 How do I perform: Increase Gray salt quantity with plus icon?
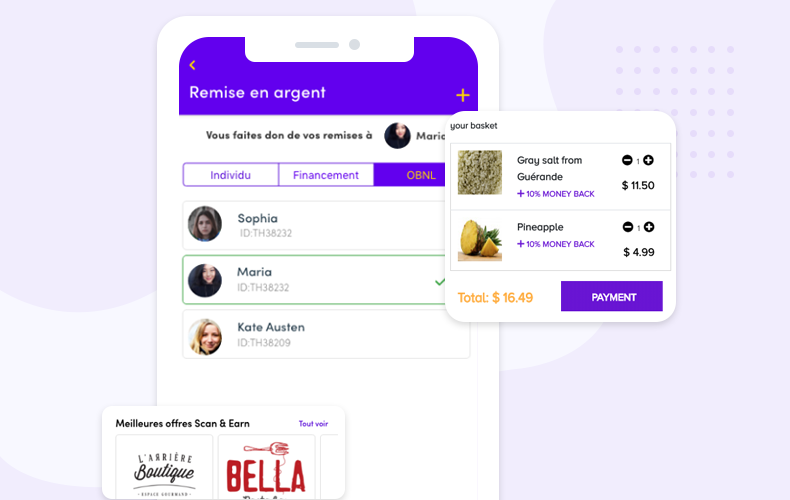click(648, 160)
